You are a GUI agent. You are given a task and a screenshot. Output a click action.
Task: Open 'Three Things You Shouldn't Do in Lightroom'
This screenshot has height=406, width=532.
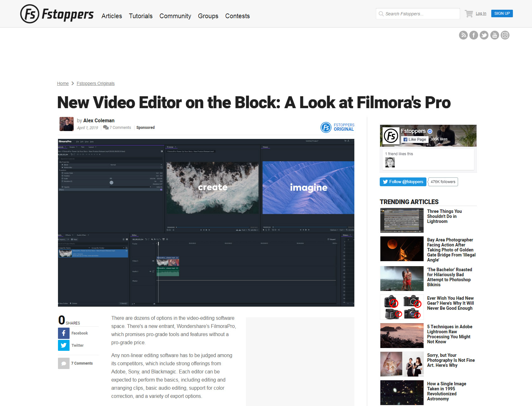coord(444,216)
